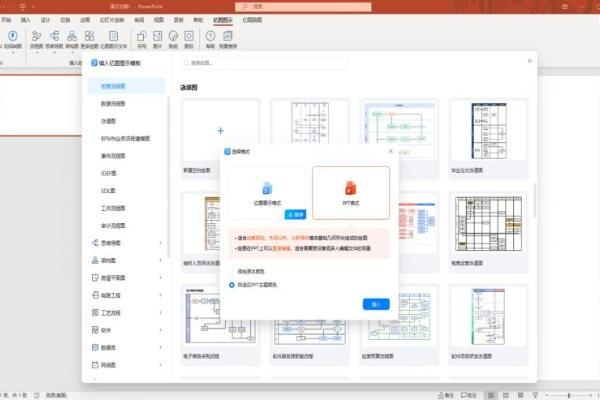Image resolution: width=600 pixels, height=400 pixels.
Task: Click the orange PPT format file icon
Action: [351, 188]
